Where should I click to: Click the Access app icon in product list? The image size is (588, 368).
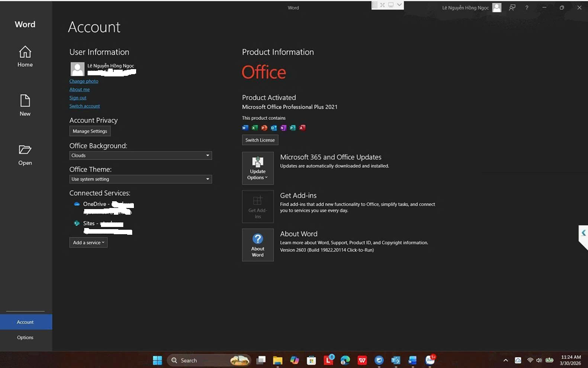pos(302,128)
